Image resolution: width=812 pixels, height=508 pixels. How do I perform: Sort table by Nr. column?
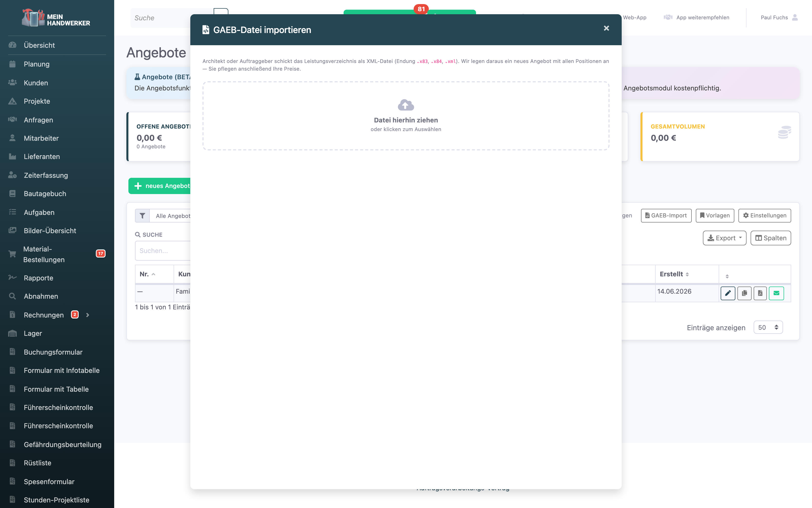154,274
